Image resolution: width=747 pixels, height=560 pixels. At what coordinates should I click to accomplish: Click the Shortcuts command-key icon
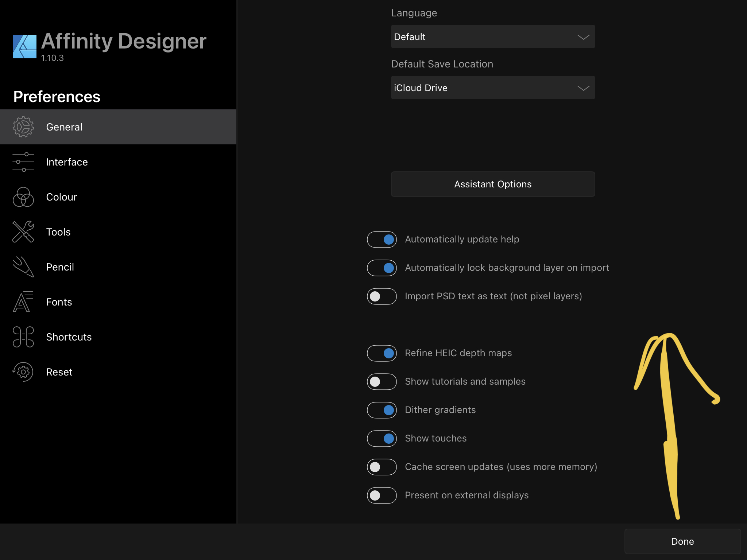click(23, 337)
